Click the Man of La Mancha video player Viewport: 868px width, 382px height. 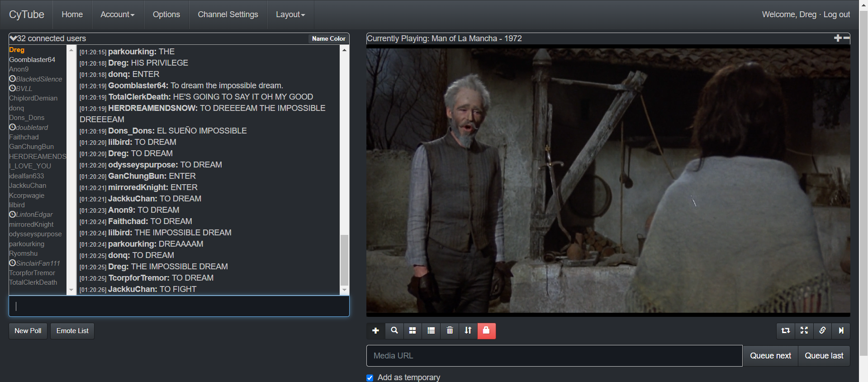pos(608,181)
